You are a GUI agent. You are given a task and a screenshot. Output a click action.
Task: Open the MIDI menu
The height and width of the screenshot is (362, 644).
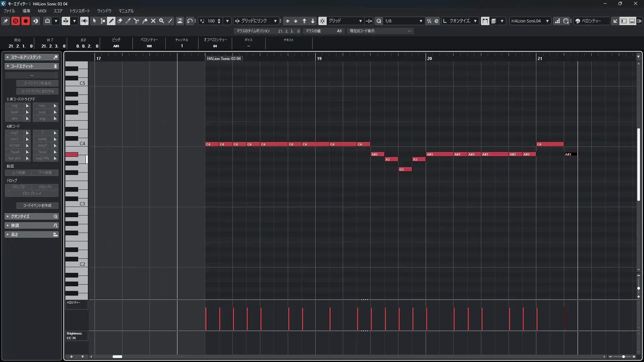42,11
